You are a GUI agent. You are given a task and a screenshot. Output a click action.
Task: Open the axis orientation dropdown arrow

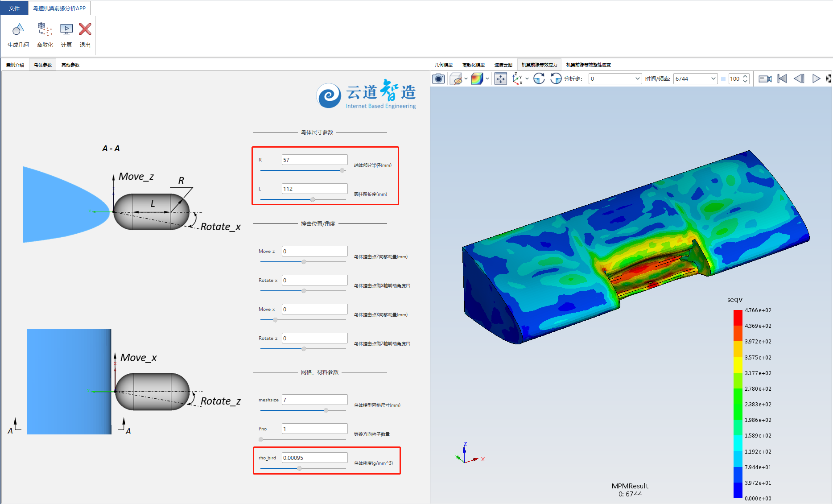[527, 79]
